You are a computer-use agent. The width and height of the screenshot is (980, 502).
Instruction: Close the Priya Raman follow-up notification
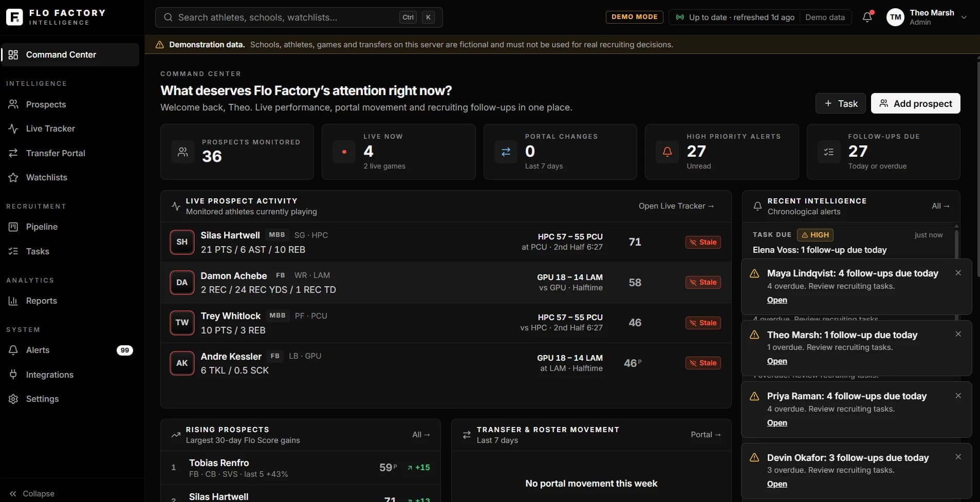[x=958, y=396]
